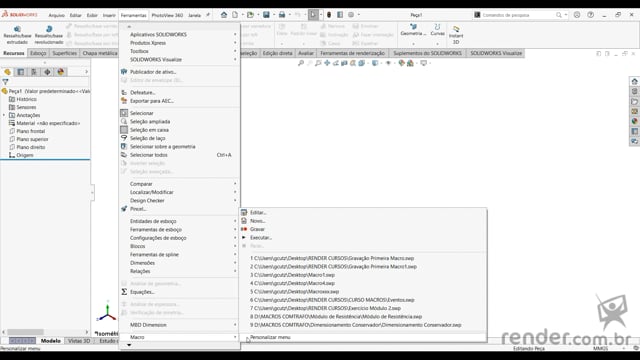Open recent macro Gravação Primeira Macro.swp
Viewport: 640px width, 360px height.
tap(332, 258)
